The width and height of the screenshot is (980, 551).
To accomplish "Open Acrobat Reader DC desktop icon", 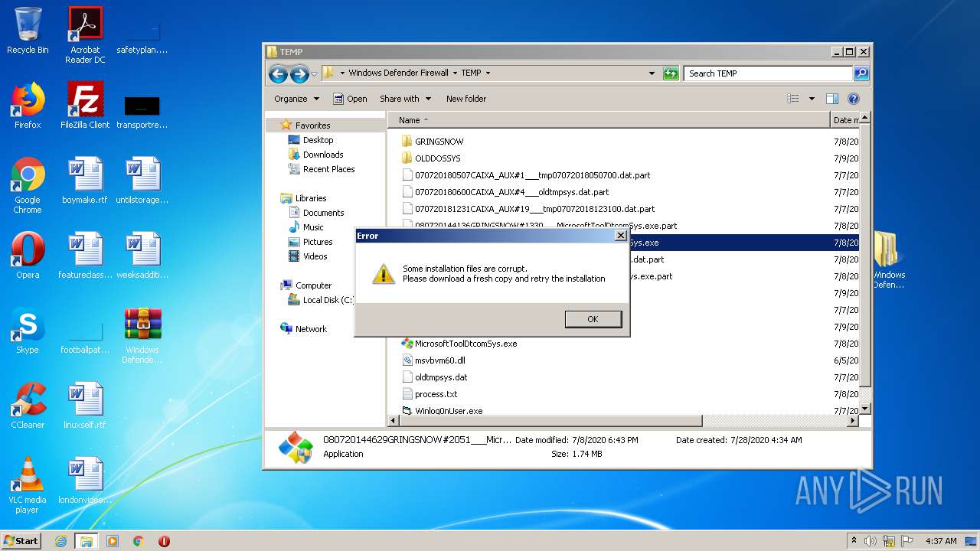I will tap(85, 35).
